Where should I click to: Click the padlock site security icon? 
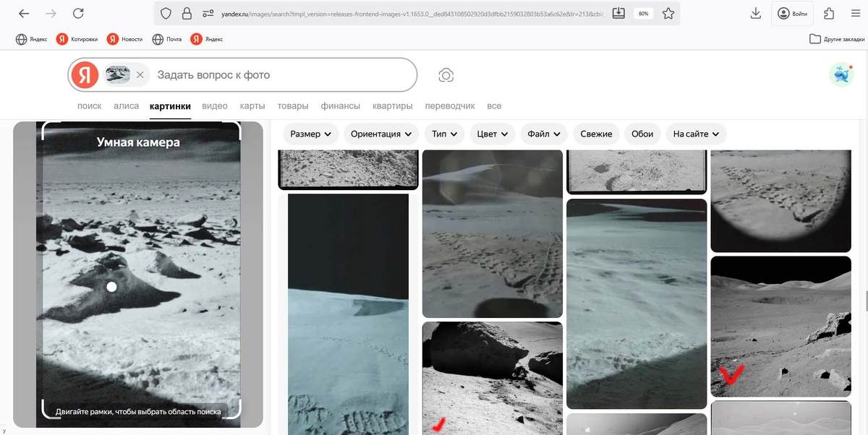pos(187,13)
